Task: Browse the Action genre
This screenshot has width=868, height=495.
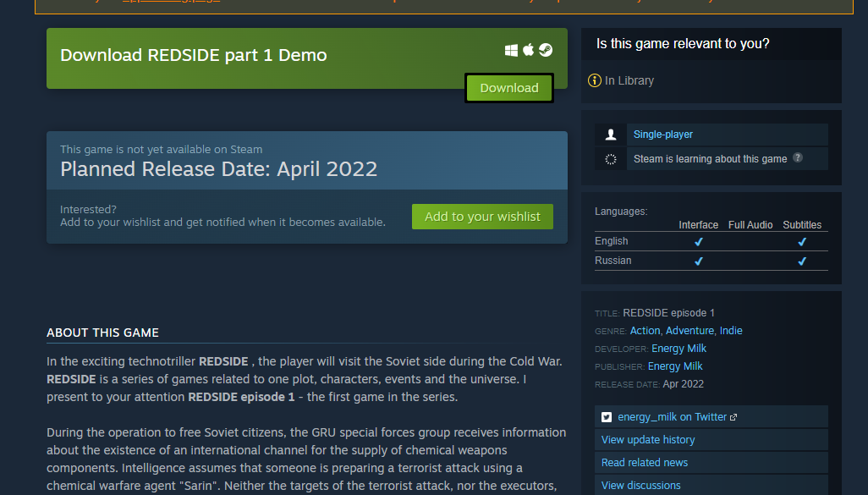Action: pyautogui.click(x=645, y=331)
